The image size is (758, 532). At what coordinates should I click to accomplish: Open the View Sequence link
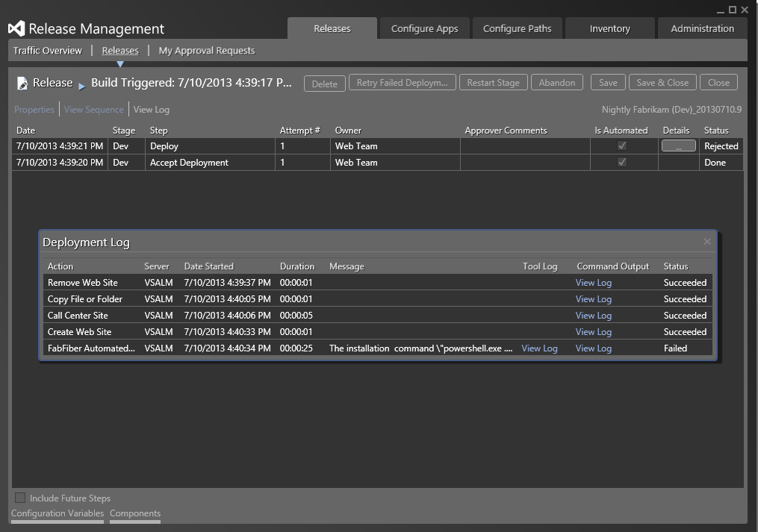pos(94,109)
